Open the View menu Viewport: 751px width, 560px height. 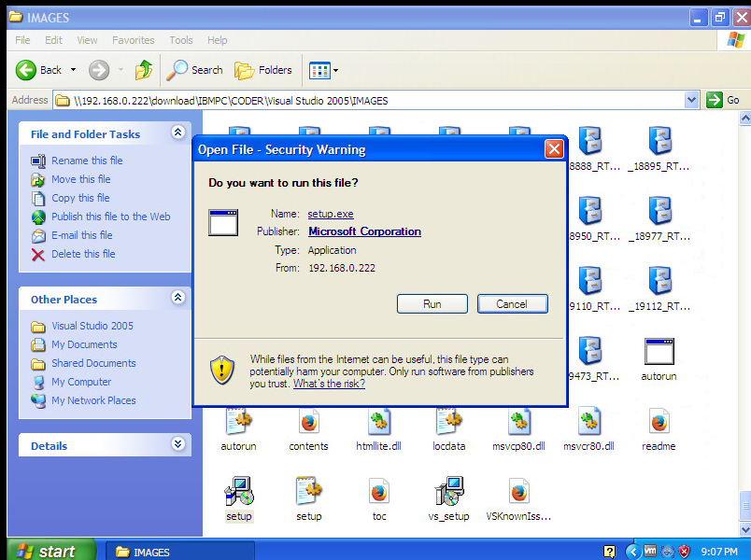(x=87, y=40)
